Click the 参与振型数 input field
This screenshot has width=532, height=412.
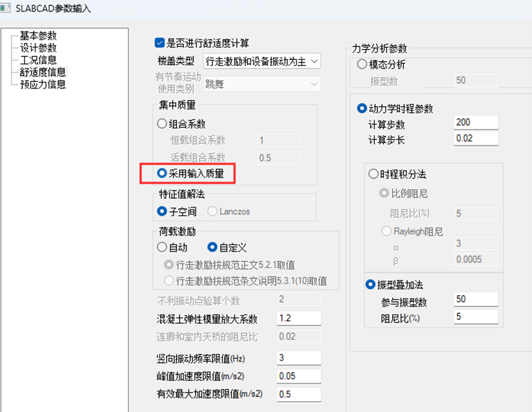click(476, 299)
